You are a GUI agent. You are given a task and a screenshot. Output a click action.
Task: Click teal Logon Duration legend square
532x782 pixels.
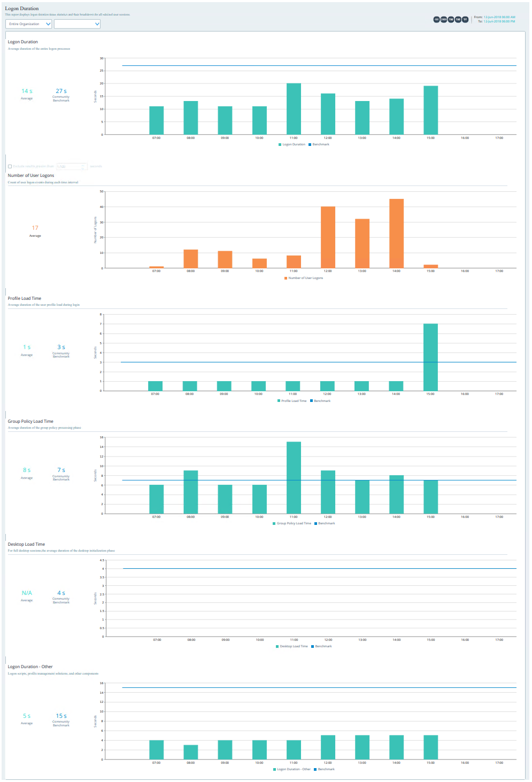tap(280, 144)
